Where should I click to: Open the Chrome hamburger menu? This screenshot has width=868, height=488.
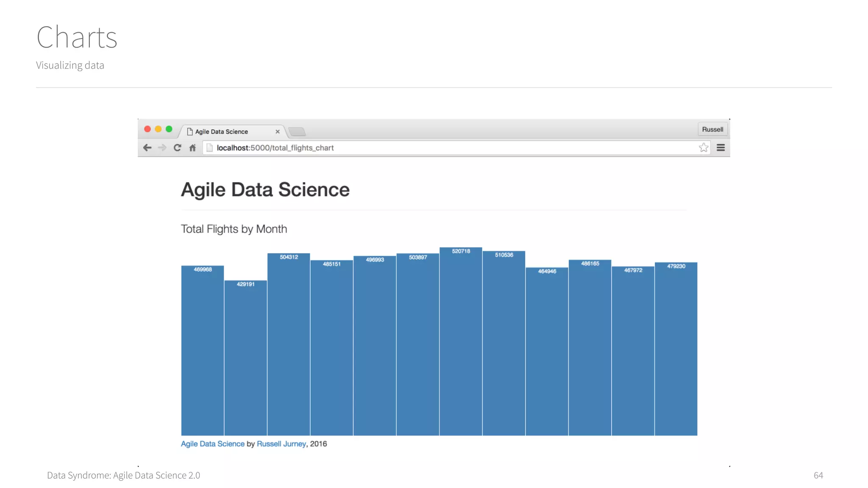click(x=721, y=148)
